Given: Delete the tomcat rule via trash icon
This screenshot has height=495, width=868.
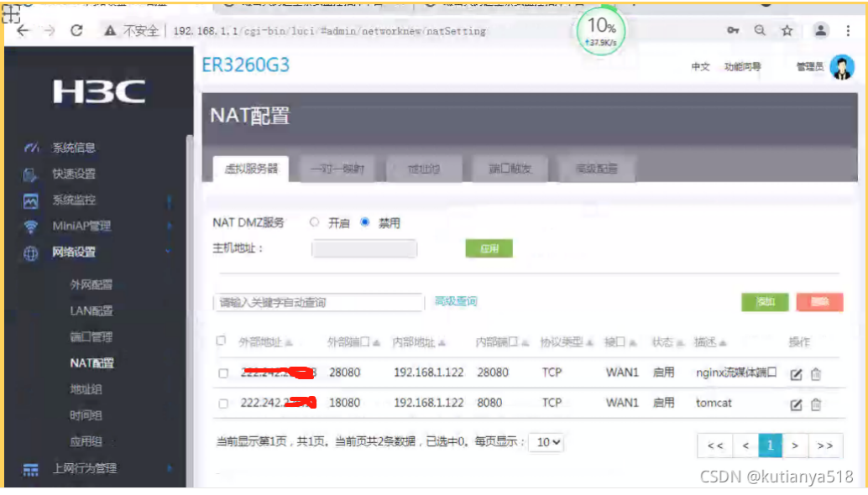Looking at the screenshot, I should pos(816,403).
